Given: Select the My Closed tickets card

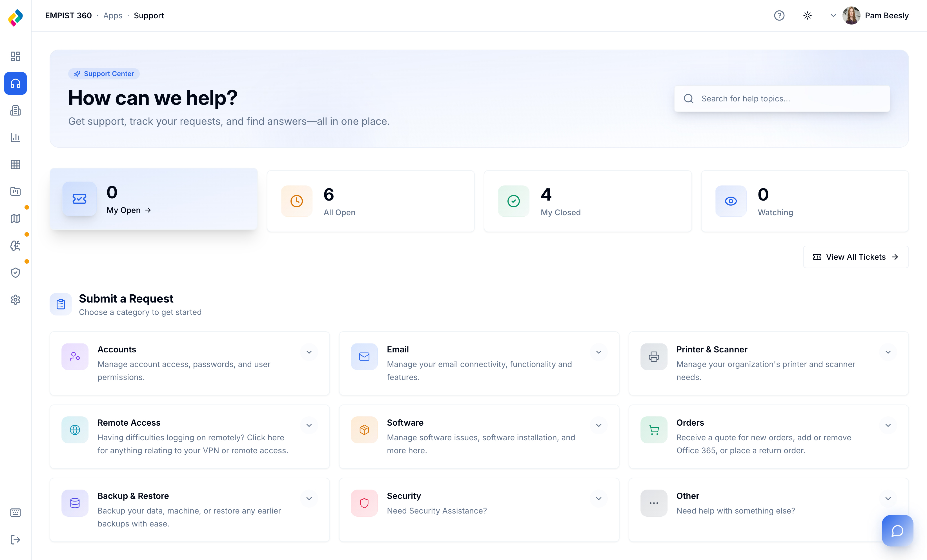Looking at the screenshot, I should coord(587,201).
